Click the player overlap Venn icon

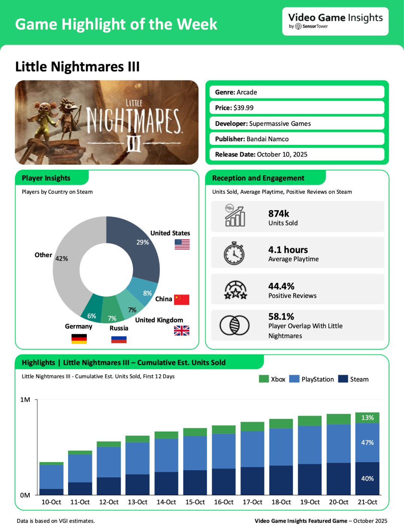click(x=234, y=325)
